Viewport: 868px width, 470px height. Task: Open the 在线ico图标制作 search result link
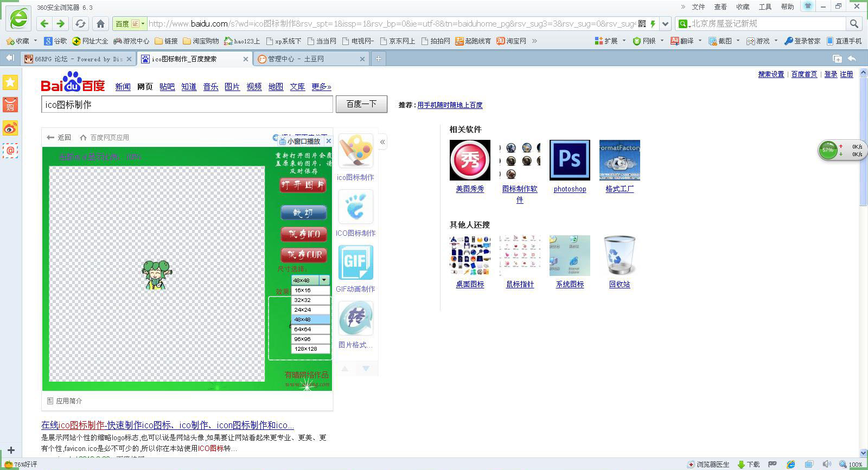coord(168,425)
